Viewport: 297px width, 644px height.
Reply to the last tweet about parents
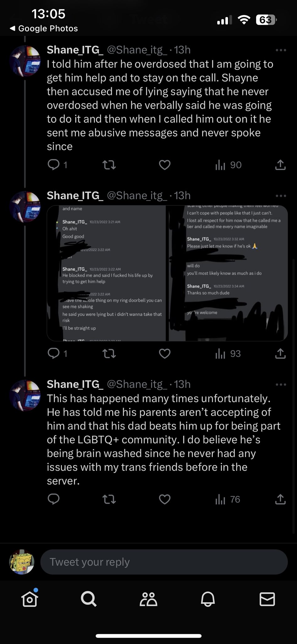[x=54, y=499]
